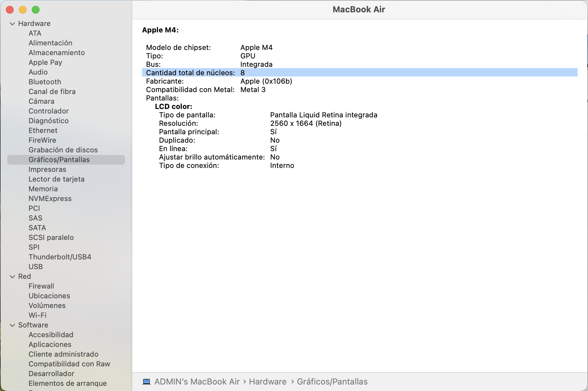Image resolution: width=588 pixels, height=391 pixels.
Task: Click the green zoom window button
Action: click(36, 10)
